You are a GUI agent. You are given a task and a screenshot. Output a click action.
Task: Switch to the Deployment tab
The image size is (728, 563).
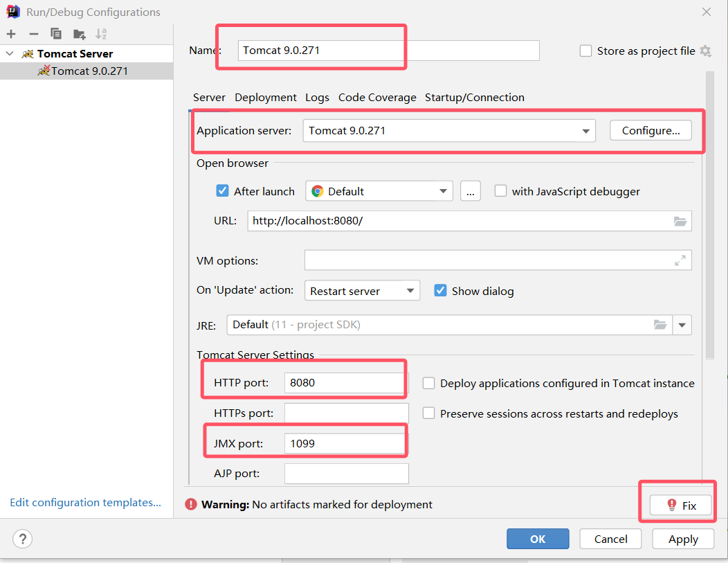(x=266, y=98)
